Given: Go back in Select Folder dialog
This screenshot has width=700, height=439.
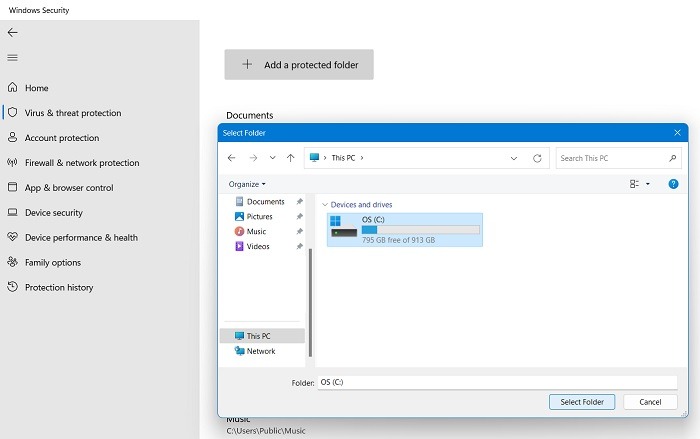Looking at the screenshot, I should pos(231,158).
